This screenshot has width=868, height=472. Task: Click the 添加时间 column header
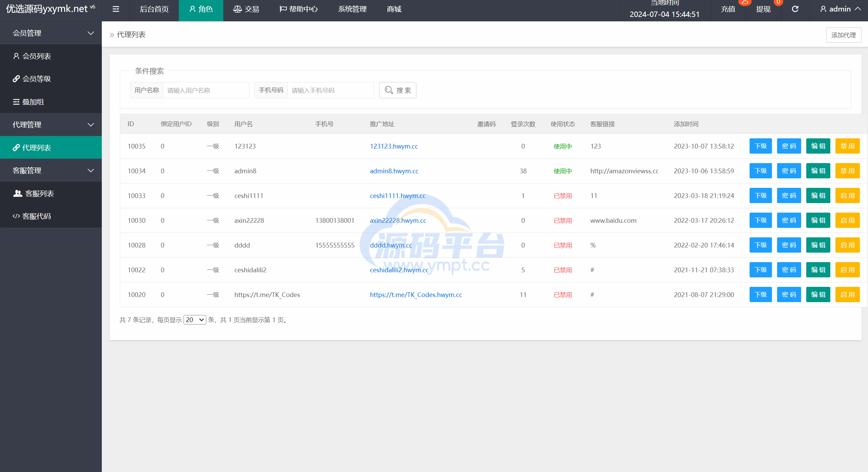click(x=686, y=124)
